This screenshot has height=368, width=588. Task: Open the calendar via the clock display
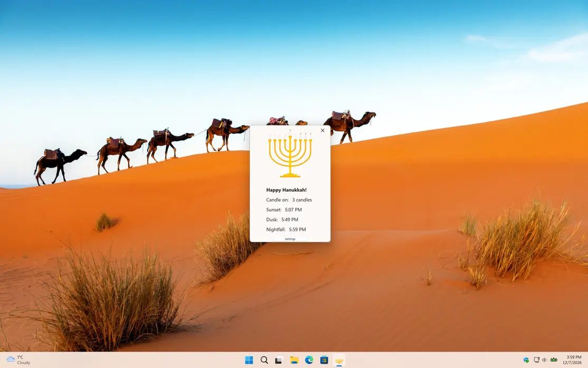tap(573, 360)
